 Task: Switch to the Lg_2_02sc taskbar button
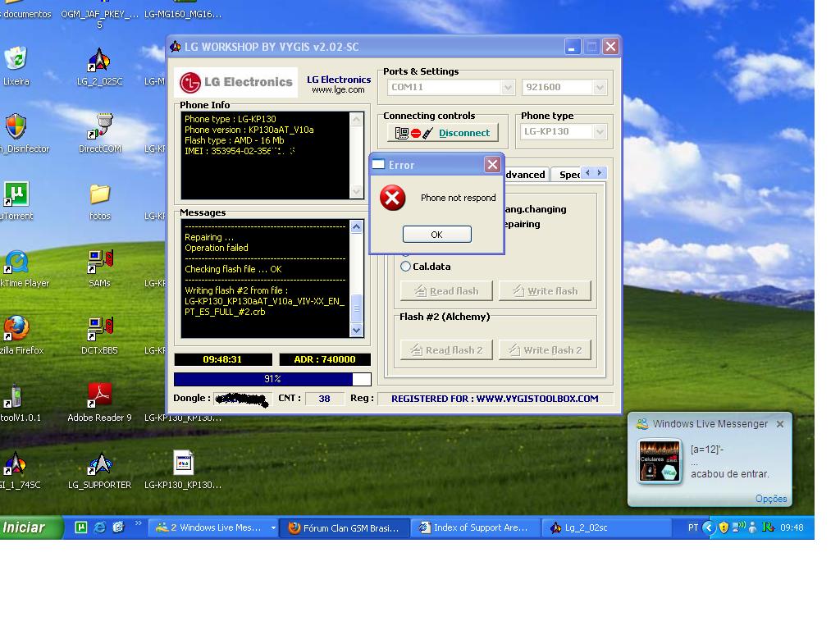pyautogui.click(x=605, y=528)
